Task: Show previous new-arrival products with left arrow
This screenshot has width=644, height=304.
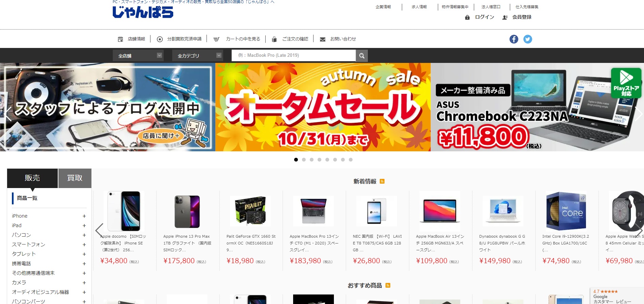Action: (x=99, y=230)
